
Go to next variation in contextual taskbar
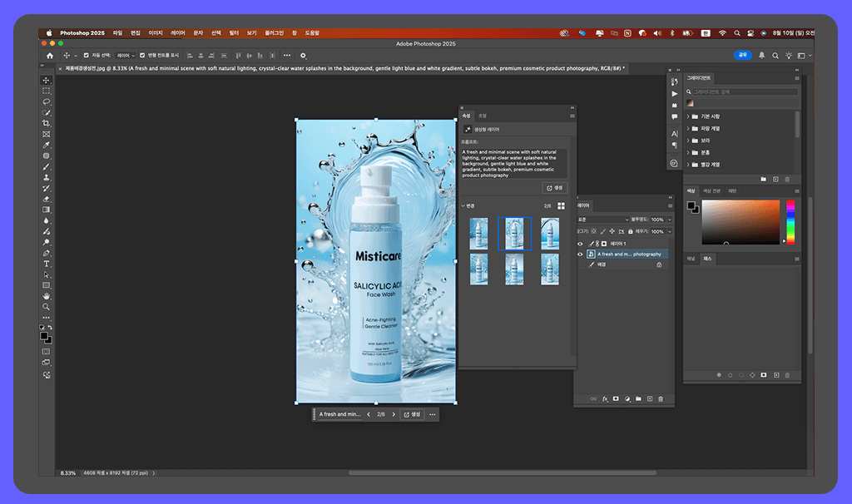point(394,414)
